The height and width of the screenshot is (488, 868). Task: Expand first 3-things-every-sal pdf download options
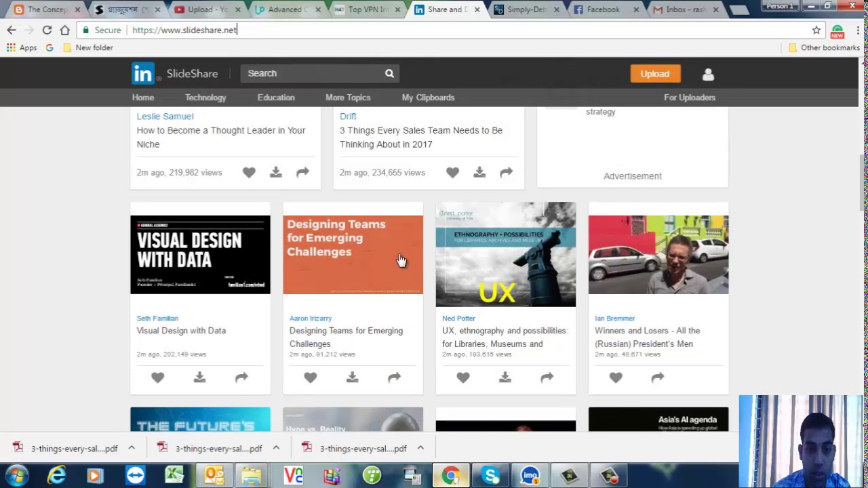click(x=132, y=448)
